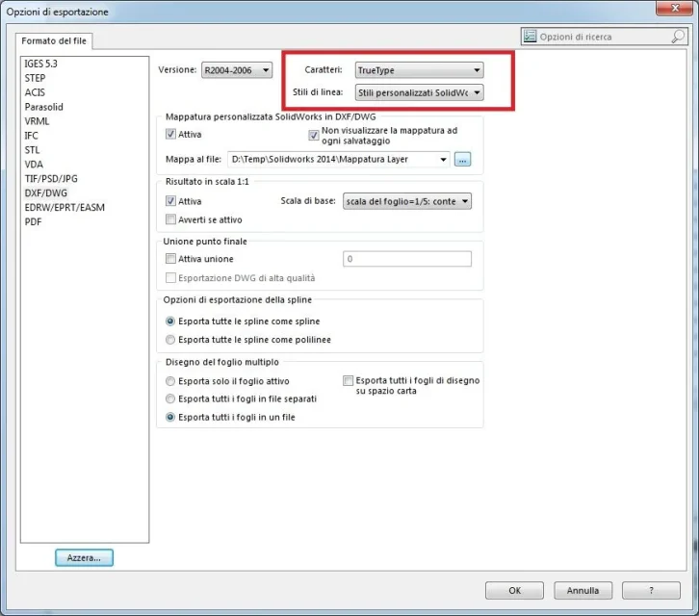Enable the Attiva unione checkbox
This screenshot has width=699, height=616.
coord(171,259)
